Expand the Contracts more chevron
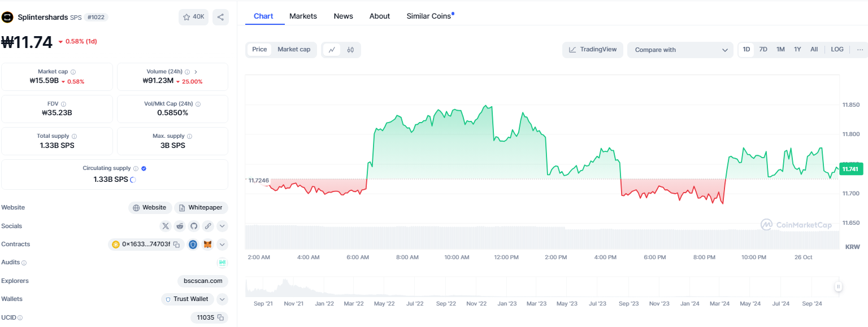This screenshot has height=327, width=868. click(x=223, y=245)
